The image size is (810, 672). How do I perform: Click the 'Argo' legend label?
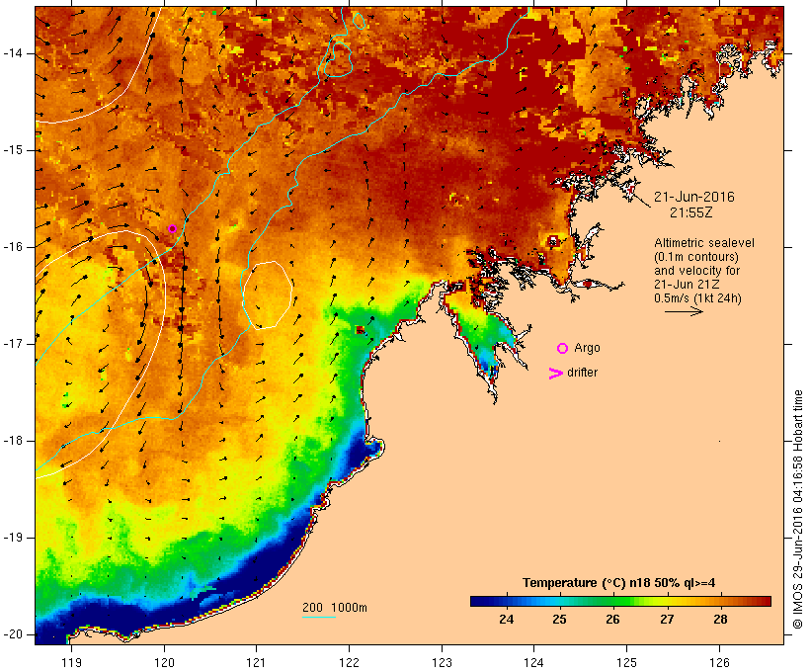click(x=588, y=349)
